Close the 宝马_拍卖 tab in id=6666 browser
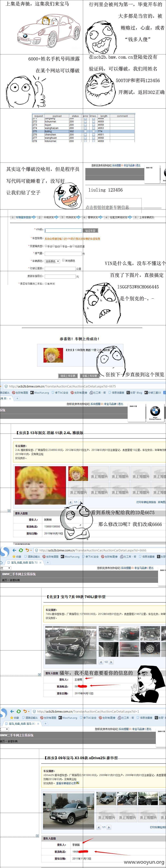 pyautogui.click(x=40, y=563)
